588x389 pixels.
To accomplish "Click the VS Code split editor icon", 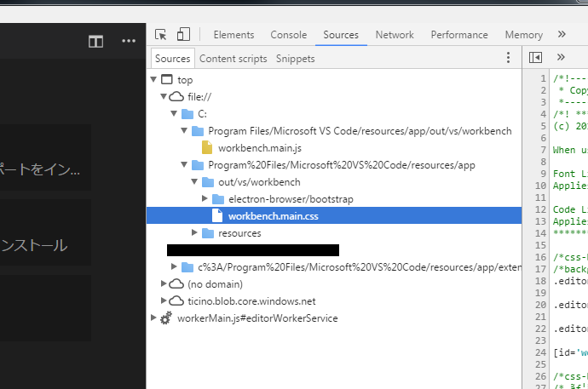I will click(95, 41).
